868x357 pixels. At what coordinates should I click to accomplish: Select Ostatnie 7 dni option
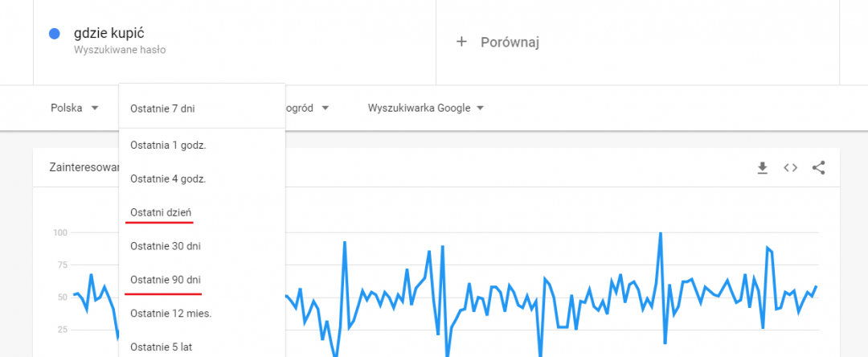pyautogui.click(x=162, y=108)
